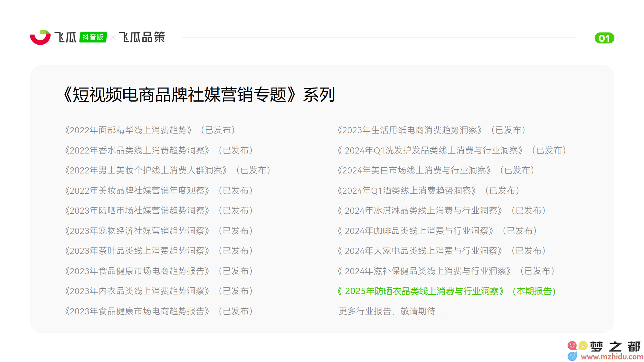Select 《2022年香水品类线上消费趋势洞察》 report line
The image size is (644, 362).
point(159,150)
